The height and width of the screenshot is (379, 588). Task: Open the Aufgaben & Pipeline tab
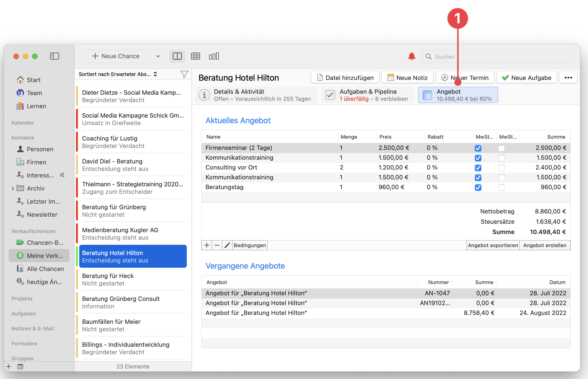tap(367, 95)
